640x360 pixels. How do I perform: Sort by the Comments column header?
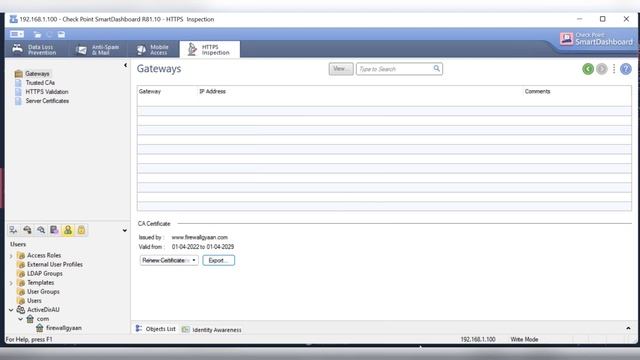(x=537, y=91)
